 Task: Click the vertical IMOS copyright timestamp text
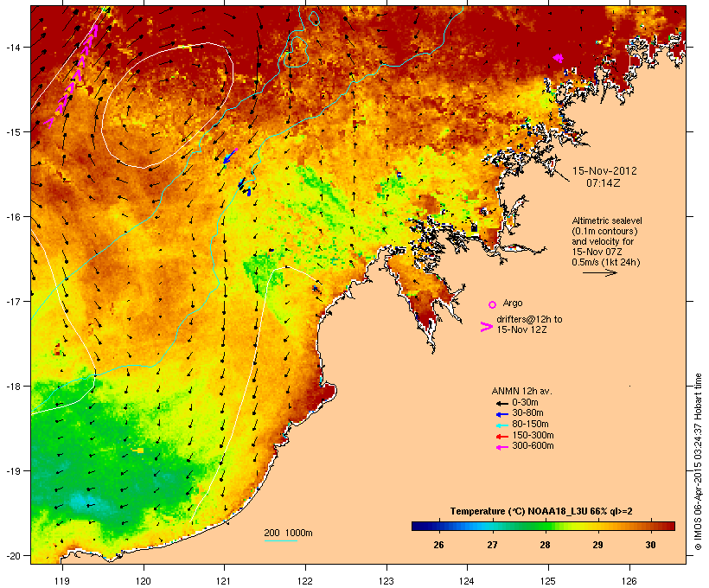click(x=698, y=462)
